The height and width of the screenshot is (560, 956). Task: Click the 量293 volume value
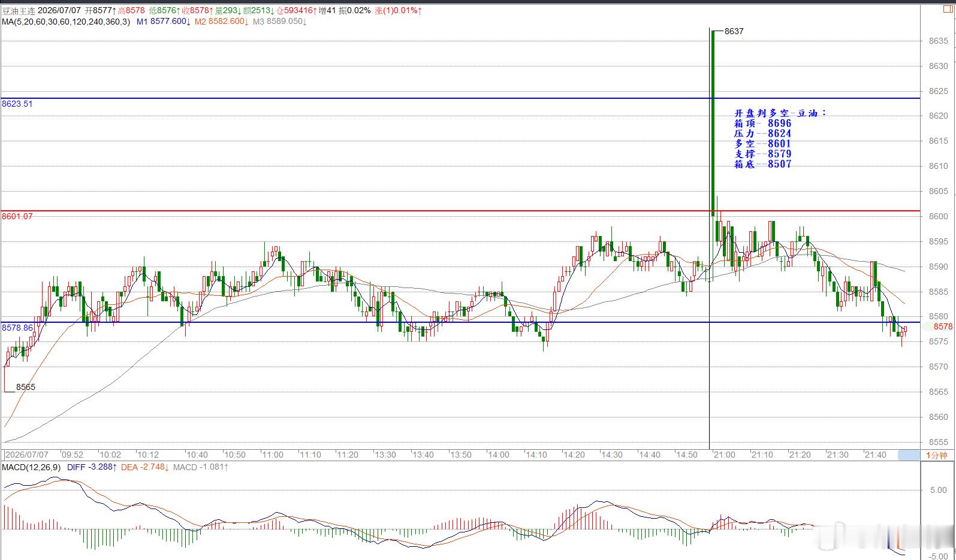228,11
